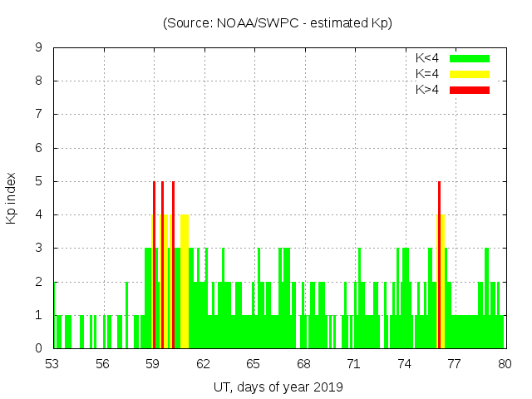
Task: Click the chart title mentioning NOAA/SWPC
Action: [x=277, y=22]
